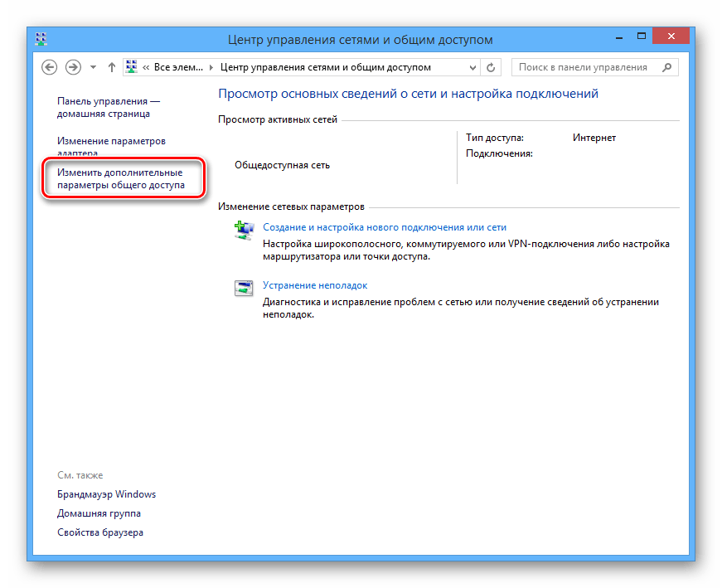This screenshot has height=588, width=722.
Task: Expand the address bar history dropdown
Action: click(472, 67)
